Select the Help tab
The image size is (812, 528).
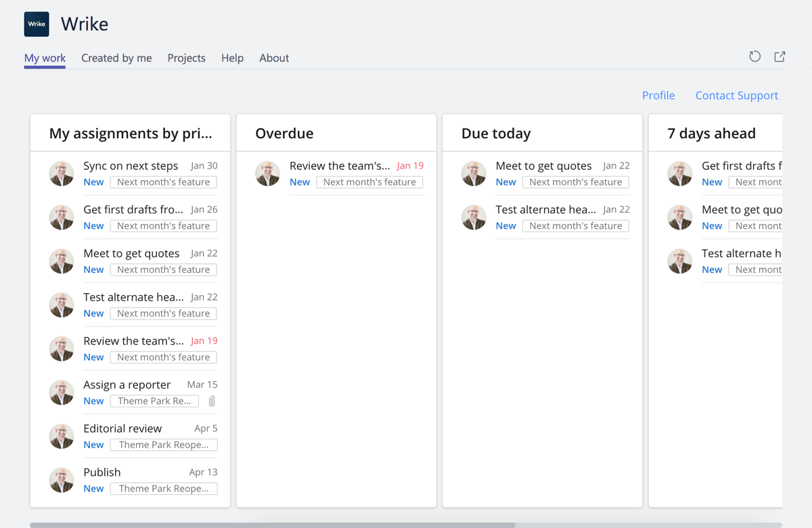click(x=232, y=58)
